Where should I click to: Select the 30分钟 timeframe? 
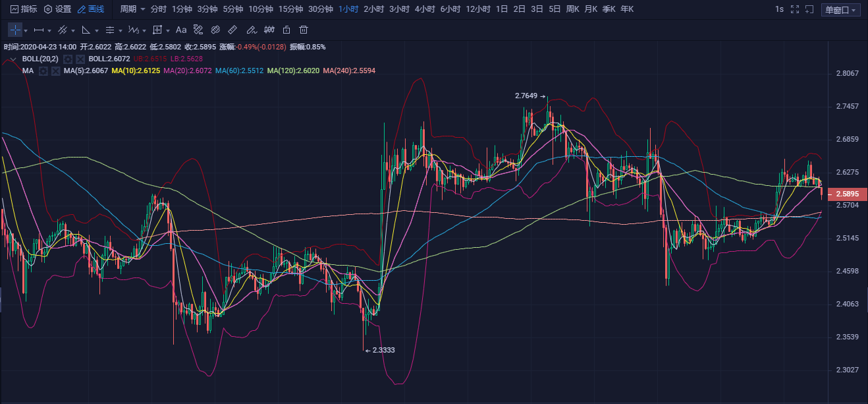[321, 9]
